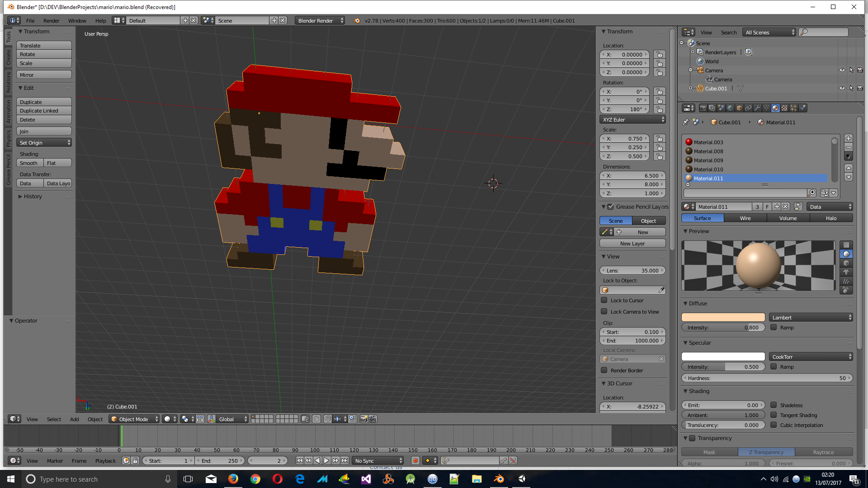Image resolution: width=868 pixels, height=488 pixels.
Task: Jump to first frame in timeline
Action: [299, 460]
